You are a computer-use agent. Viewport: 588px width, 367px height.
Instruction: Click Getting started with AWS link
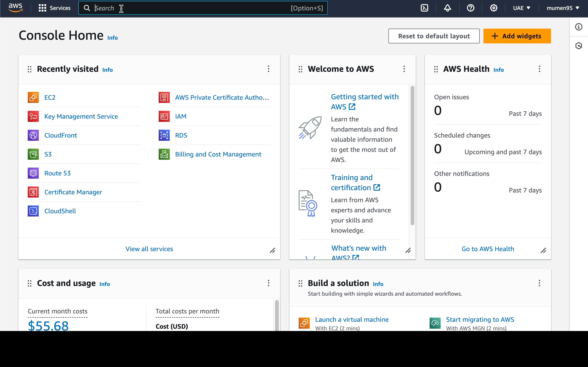366,102
